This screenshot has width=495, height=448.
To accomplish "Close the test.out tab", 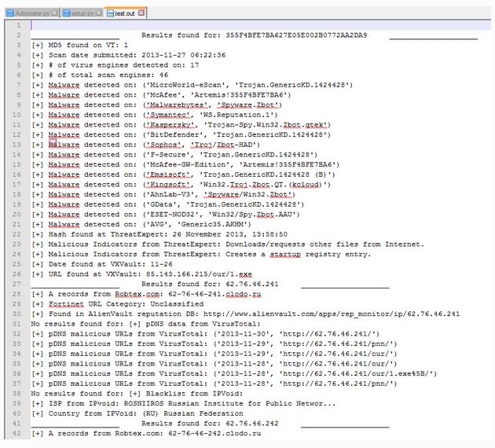I will (x=141, y=13).
